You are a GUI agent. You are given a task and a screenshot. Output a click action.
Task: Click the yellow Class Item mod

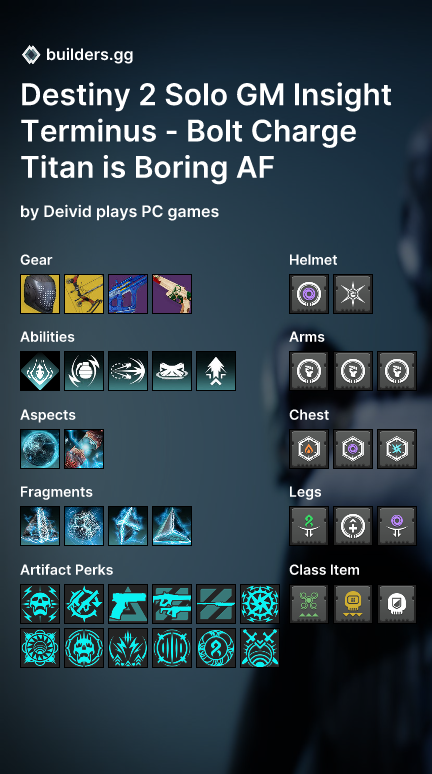[353, 604]
